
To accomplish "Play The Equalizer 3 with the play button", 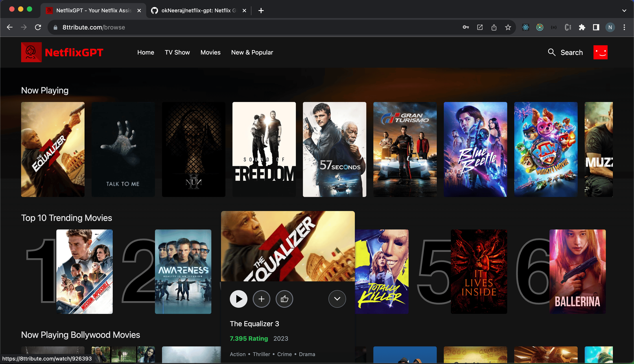I will point(238,299).
